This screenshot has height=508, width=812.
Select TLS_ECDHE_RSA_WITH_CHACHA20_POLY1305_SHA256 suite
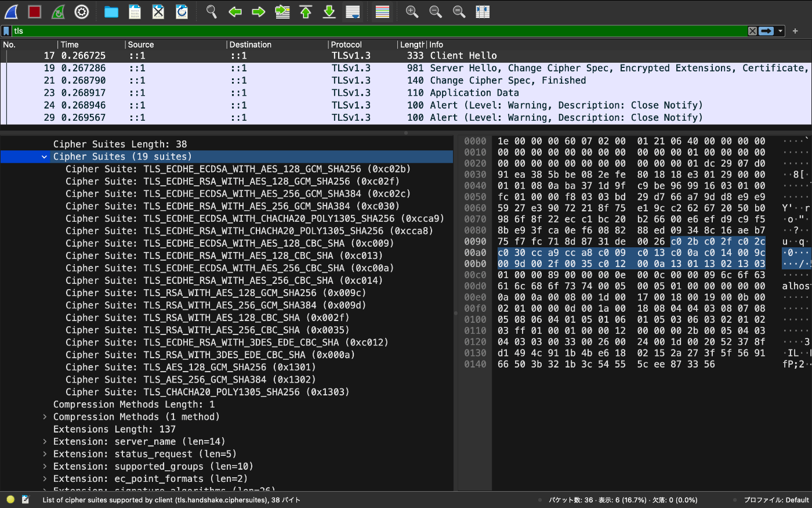pos(227,231)
